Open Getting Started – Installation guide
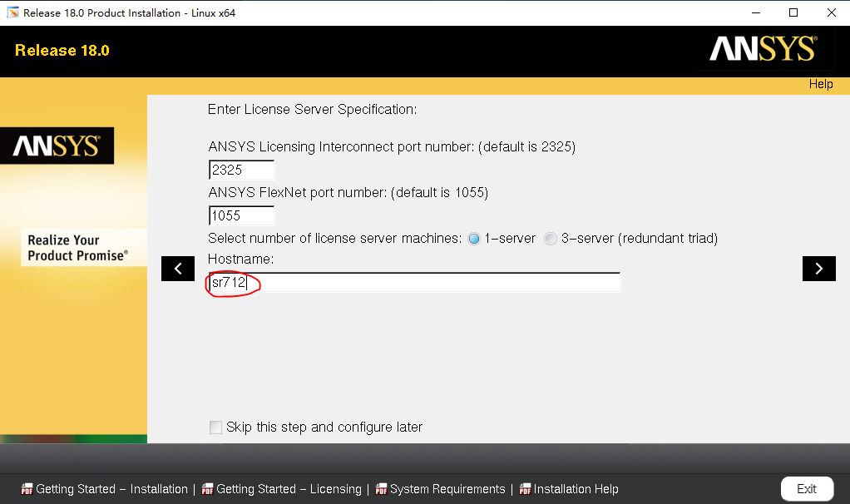Screen dimensions: 850x504 tap(111, 489)
